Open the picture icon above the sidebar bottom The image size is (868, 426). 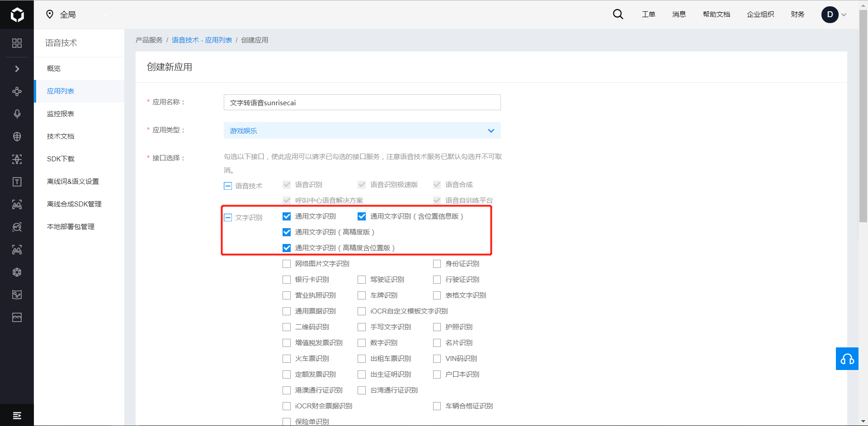[x=17, y=317]
